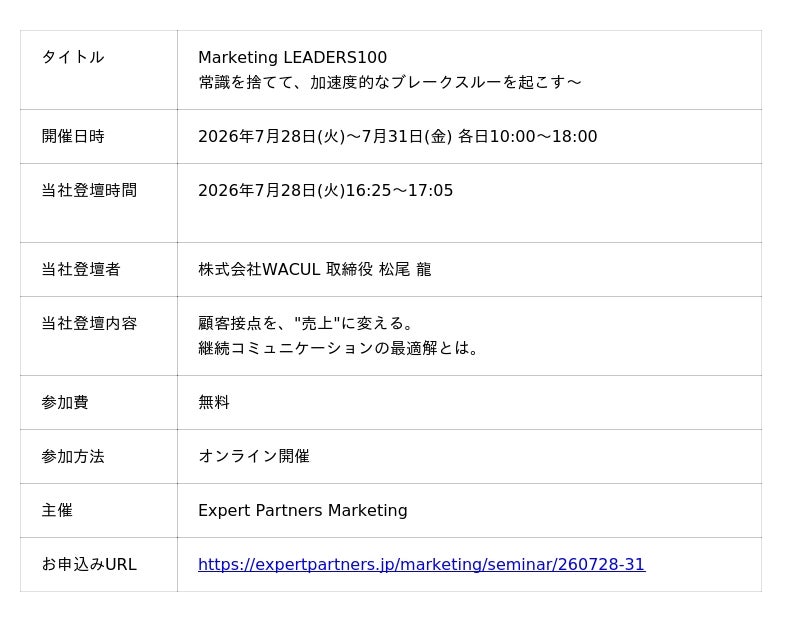Click the 参加費 label

click(65, 402)
